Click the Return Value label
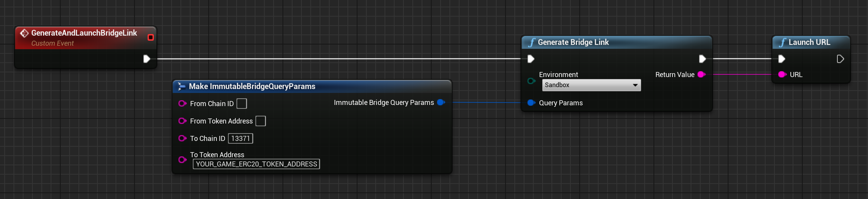The width and height of the screenshot is (868, 199). pos(675,74)
